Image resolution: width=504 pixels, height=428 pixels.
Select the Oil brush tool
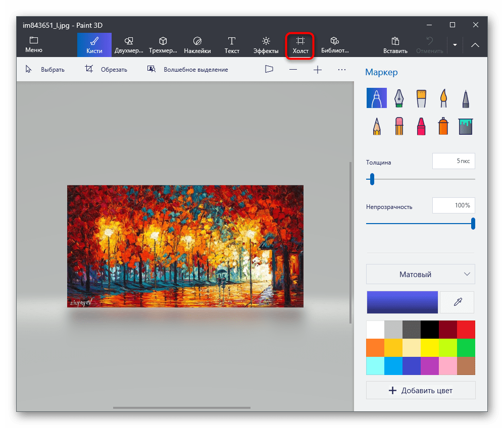click(421, 98)
